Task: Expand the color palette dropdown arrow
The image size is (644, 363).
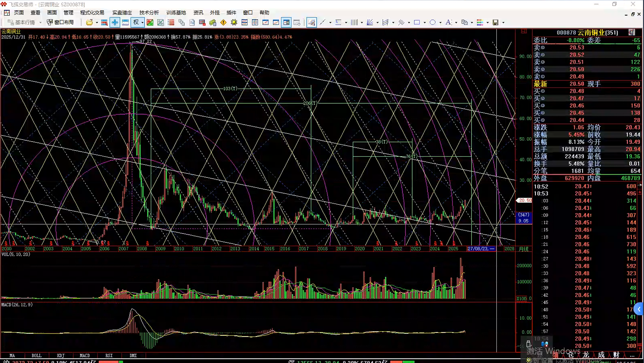Action: tap(487, 22)
